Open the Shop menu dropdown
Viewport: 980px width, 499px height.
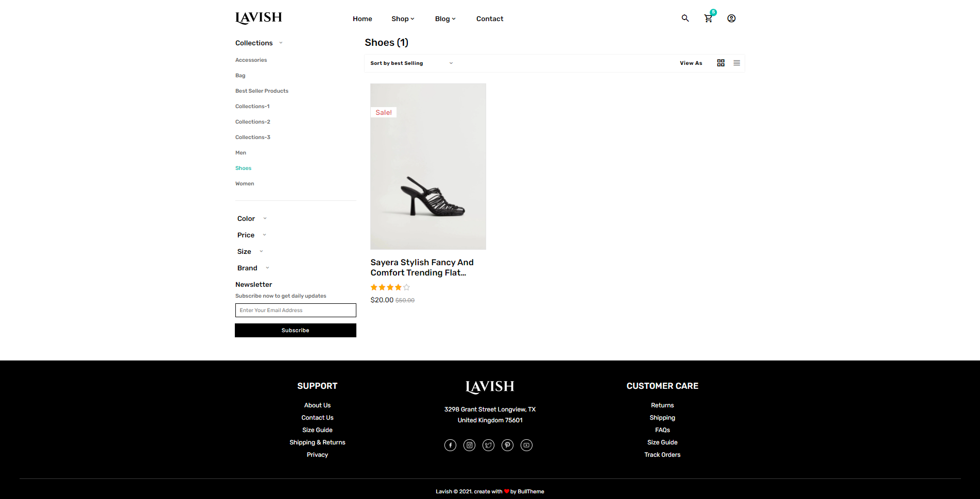point(403,19)
